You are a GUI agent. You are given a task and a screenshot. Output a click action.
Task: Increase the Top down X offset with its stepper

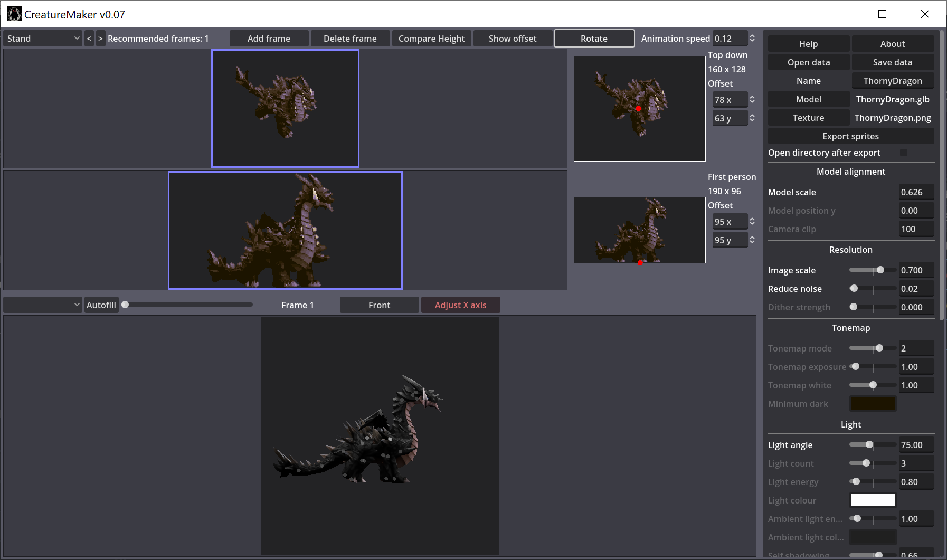(753, 97)
